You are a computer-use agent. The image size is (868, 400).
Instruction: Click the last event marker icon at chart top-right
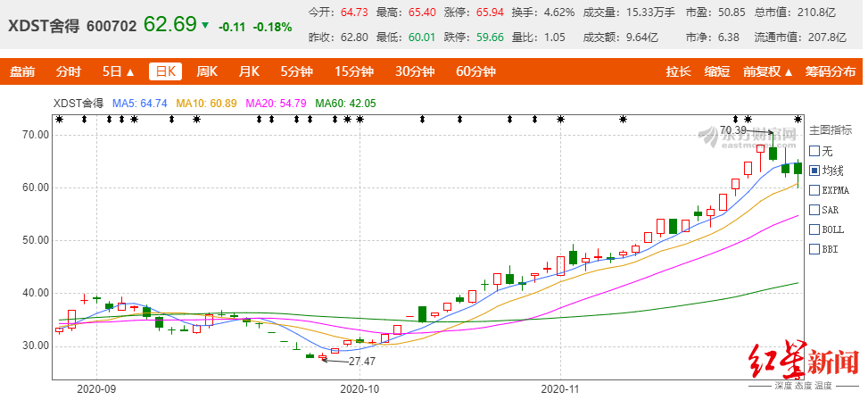point(798,119)
